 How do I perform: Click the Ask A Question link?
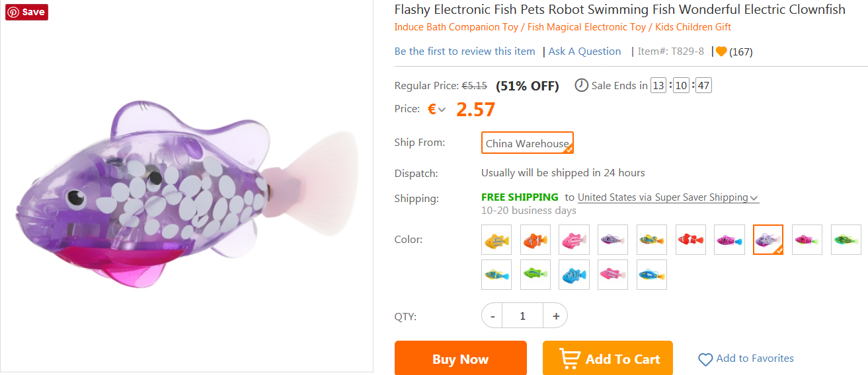coord(585,51)
